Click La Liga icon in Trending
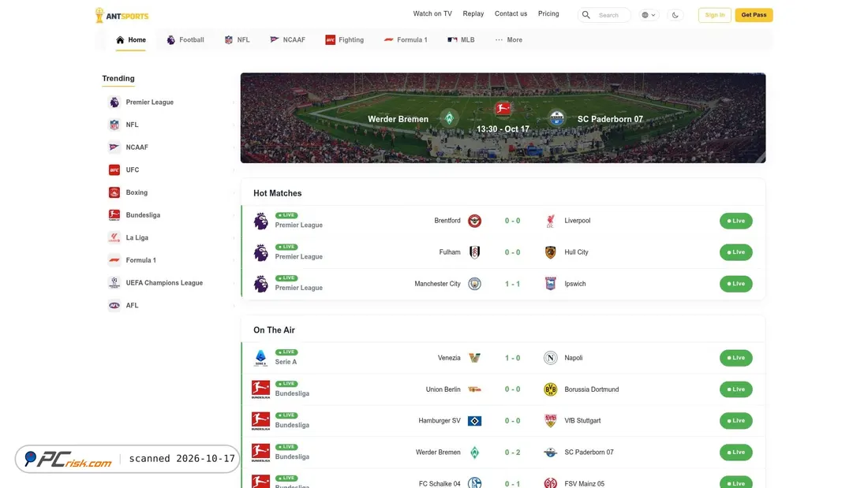Viewport: 868px width, 488px height. coord(114,238)
